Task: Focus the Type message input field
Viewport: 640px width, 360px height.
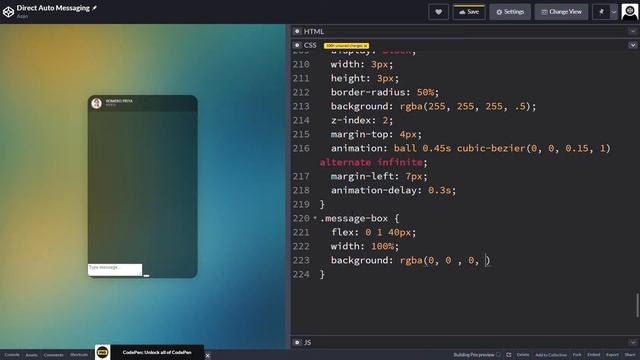Action: pyautogui.click(x=115, y=269)
